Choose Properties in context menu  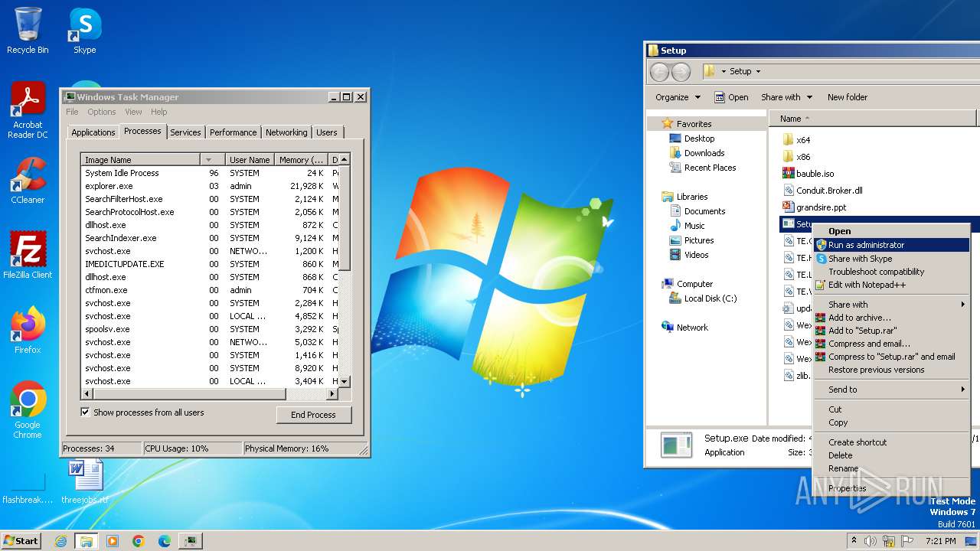pos(893,488)
